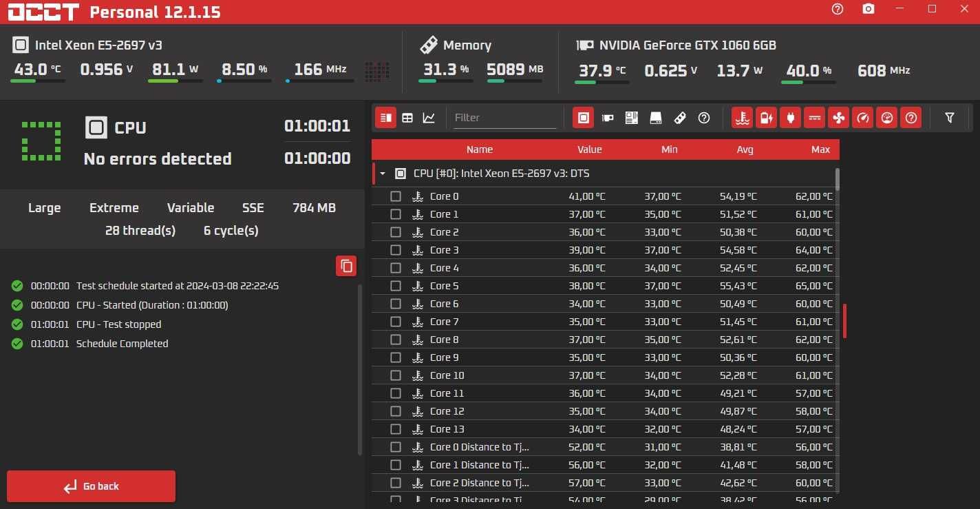Sort by the Avg column header

tap(745, 149)
